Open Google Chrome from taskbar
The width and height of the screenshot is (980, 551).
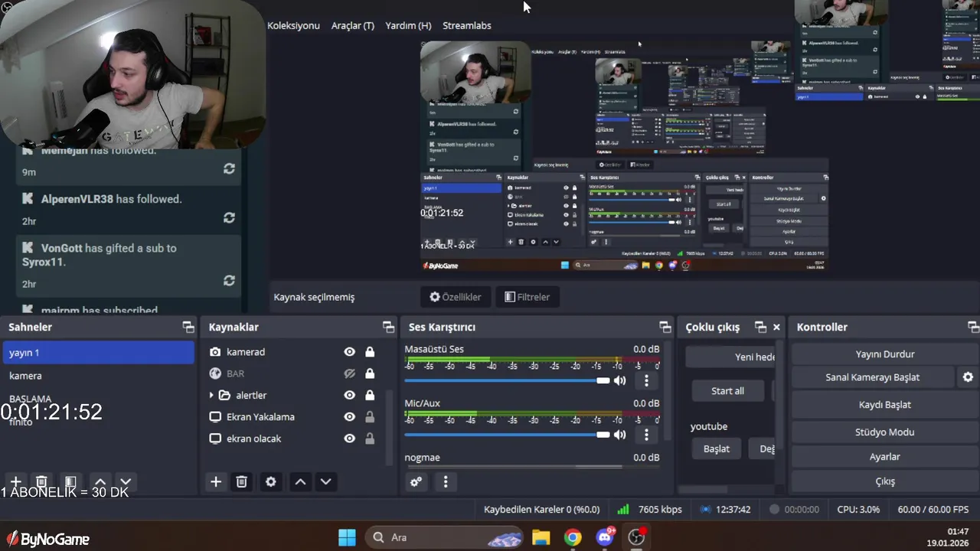(x=573, y=537)
